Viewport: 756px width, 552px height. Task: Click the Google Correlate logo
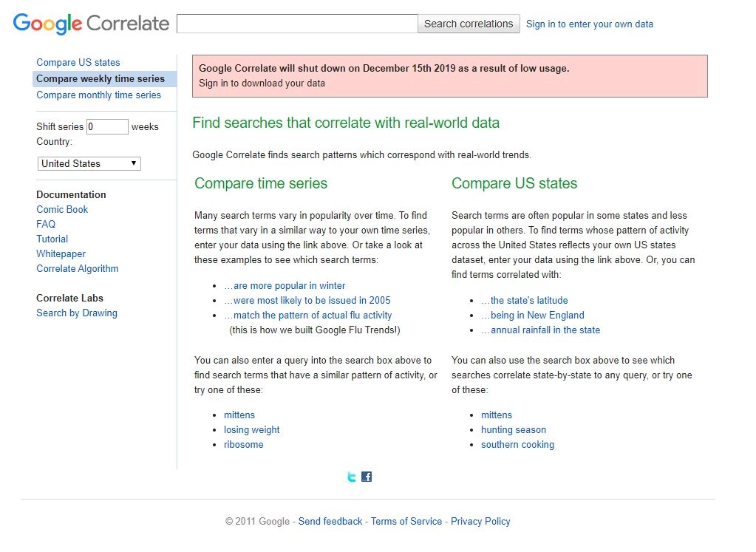(x=91, y=24)
